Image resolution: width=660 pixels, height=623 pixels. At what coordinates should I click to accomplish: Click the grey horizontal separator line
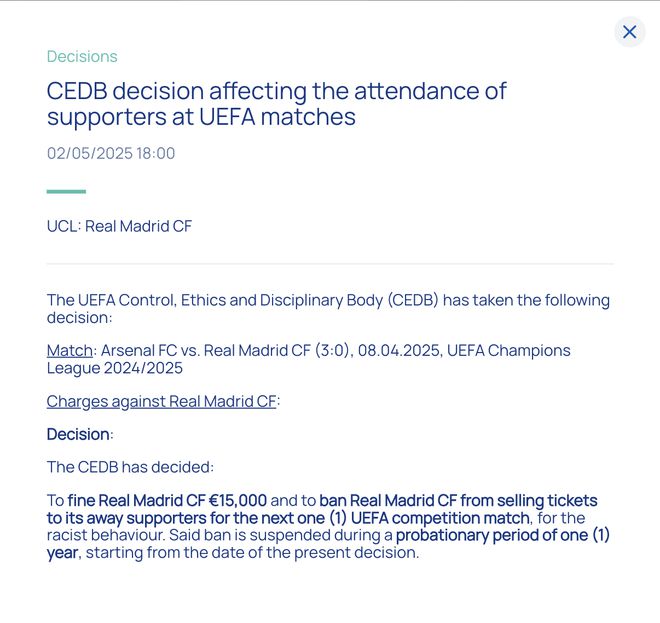[x=330, y=264]
